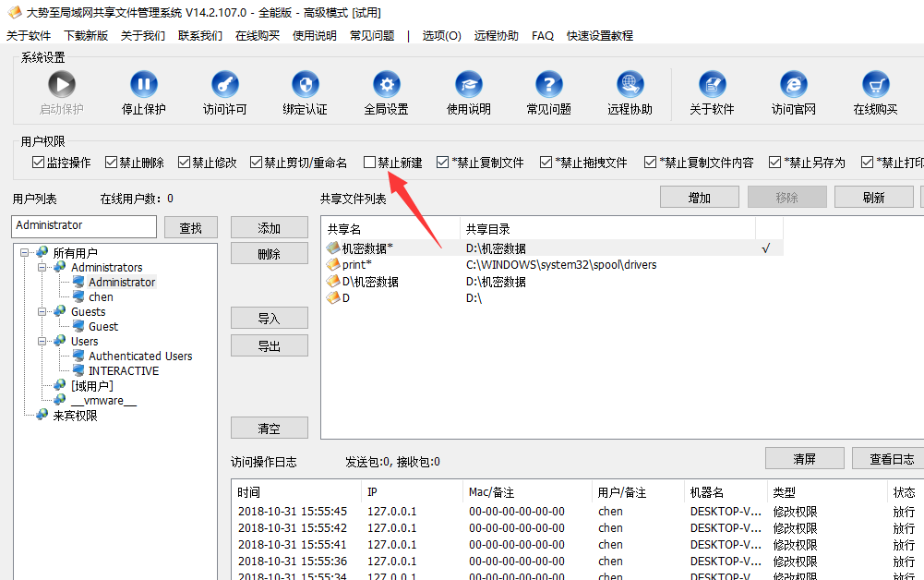Uncheck the 监控操作 checkbox
Screen dimensions: 924x580
point(38,163)
